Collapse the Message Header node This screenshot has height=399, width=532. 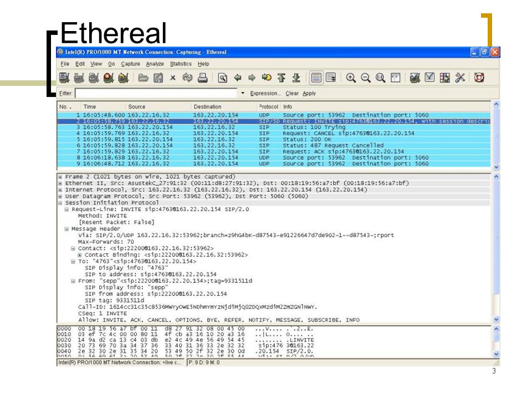point(67,229)
